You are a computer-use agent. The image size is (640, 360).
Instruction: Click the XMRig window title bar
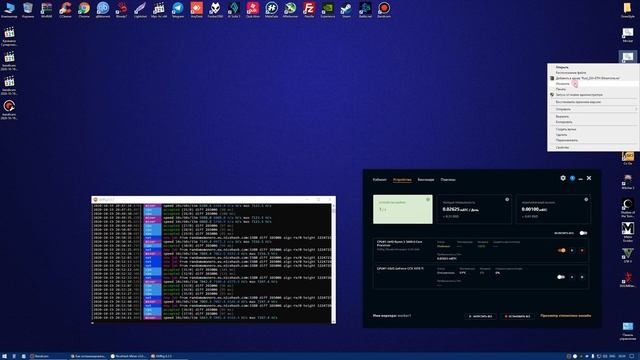pyautogui.click(x=213, y=200)
